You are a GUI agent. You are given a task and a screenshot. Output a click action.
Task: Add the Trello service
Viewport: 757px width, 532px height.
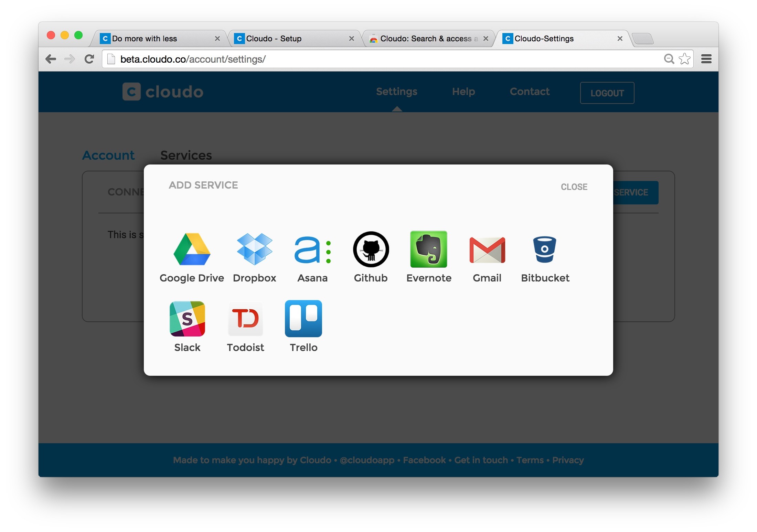[303, 319]
